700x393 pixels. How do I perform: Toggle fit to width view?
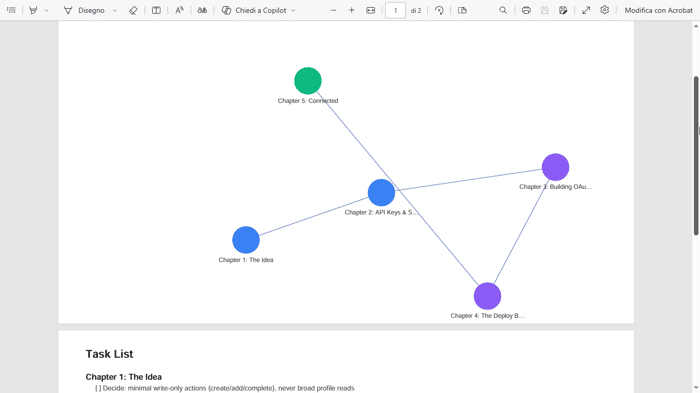371,10
